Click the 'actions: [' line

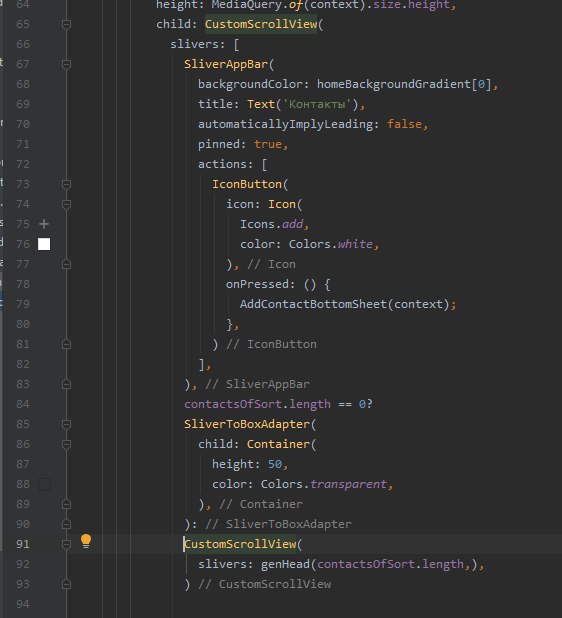tap(233, 164)
